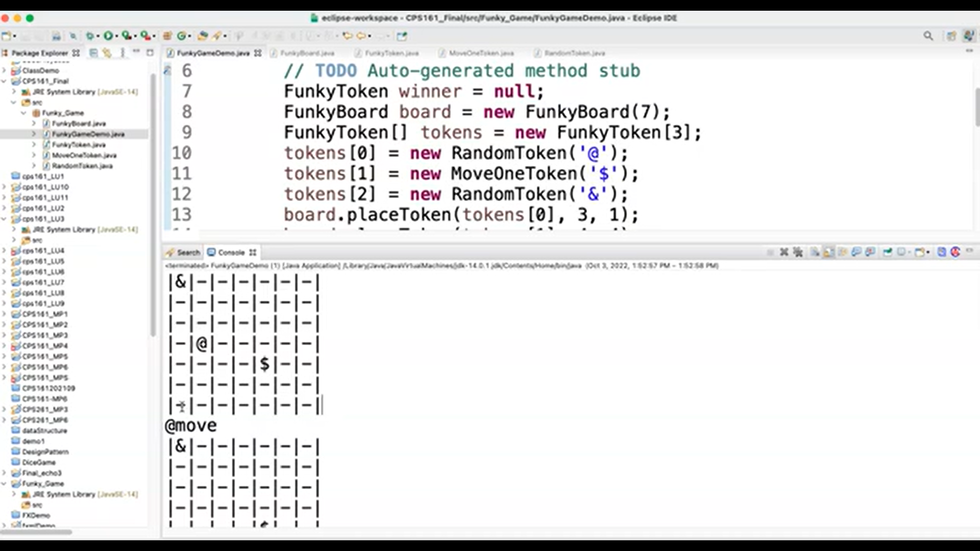Screen dimensions: 980x551
Task: Toggle Pin Console button
Action: (x=888, y=252)
